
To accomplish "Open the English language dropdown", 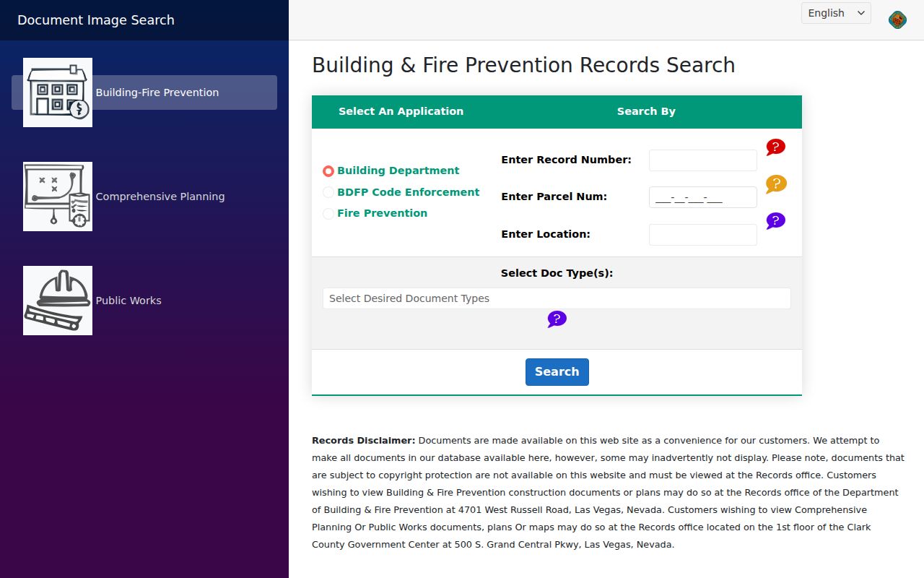I will (836, 13).
